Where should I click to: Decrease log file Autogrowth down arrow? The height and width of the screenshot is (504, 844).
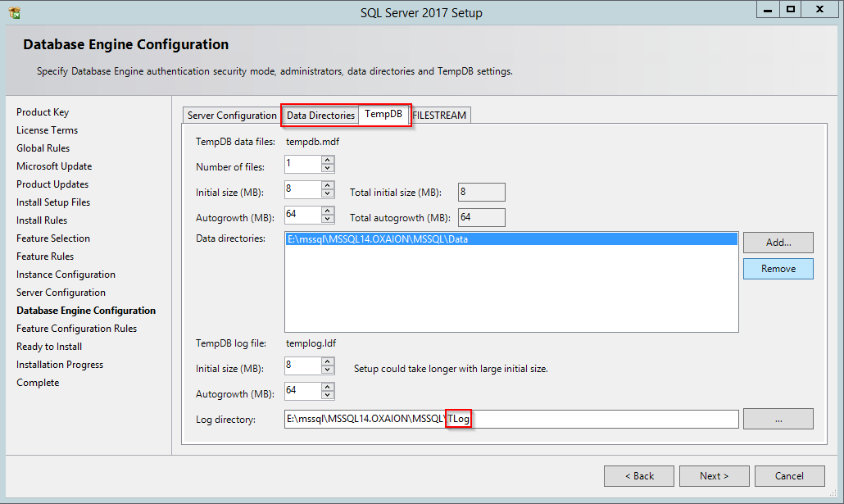[x=327, y=395]
